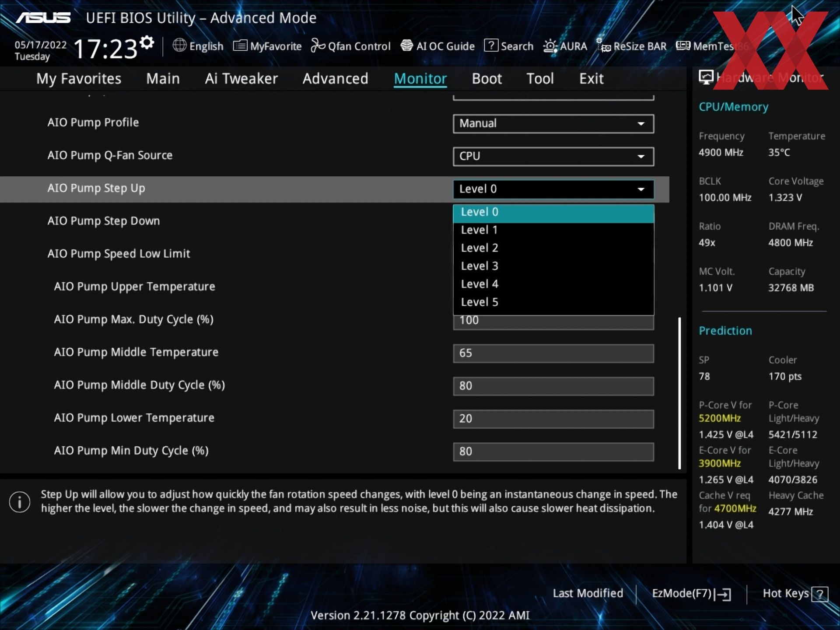
Task: Open the AURA lighting icon
Action: pos(550,45)
